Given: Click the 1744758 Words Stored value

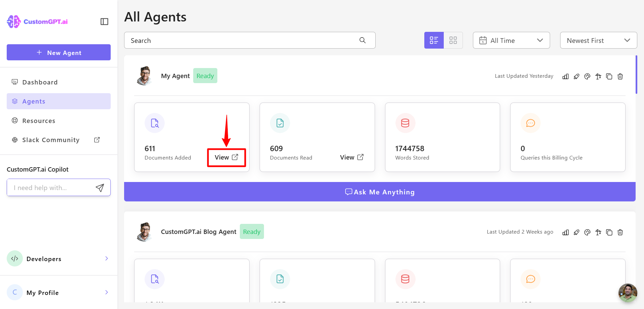Looking at the screenshot, I should pyautogui.click(x=410, y=148).
